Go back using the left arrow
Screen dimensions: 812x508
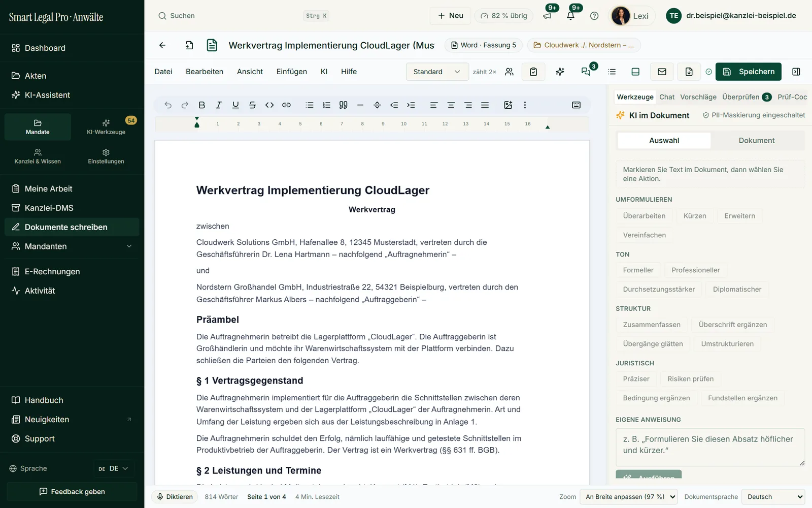pos(162,45)
